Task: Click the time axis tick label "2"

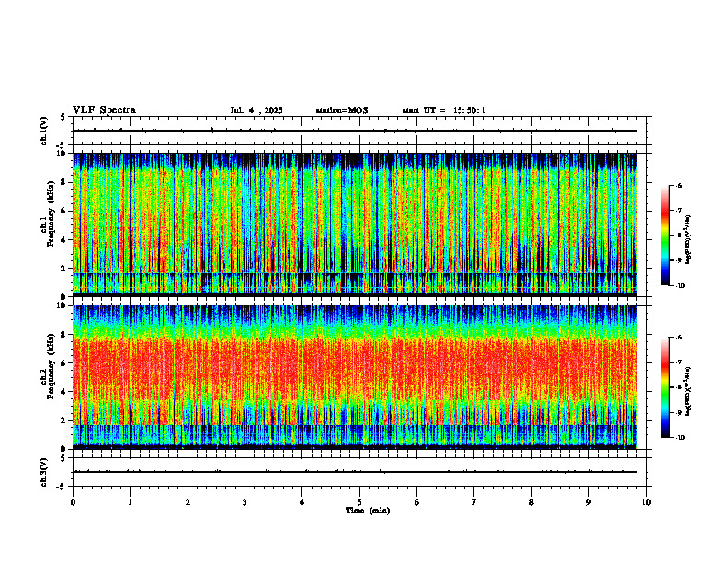Action: pyautogui.click(x=188, y=502)
